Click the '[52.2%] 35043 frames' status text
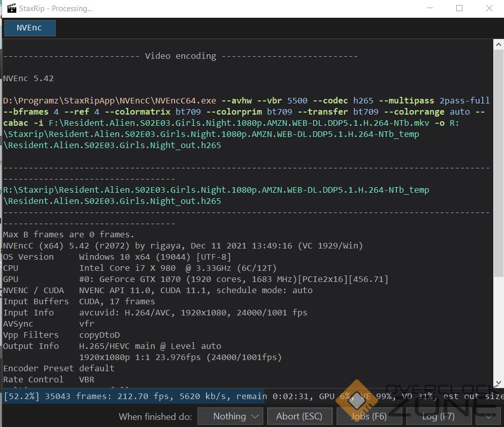Screen dimensions: 504x427 (x=57, y=396)
